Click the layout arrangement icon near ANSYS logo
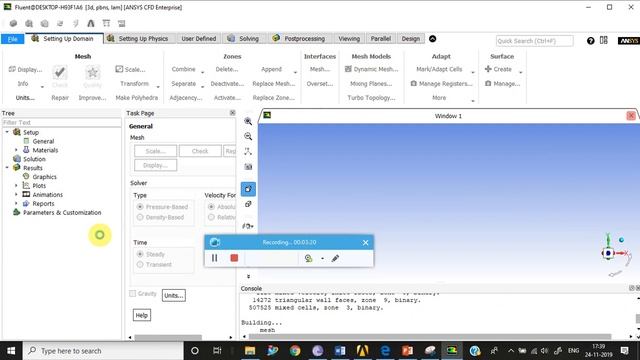The width and height of the screenshot is (640, 360). click(x=604, y=40)
